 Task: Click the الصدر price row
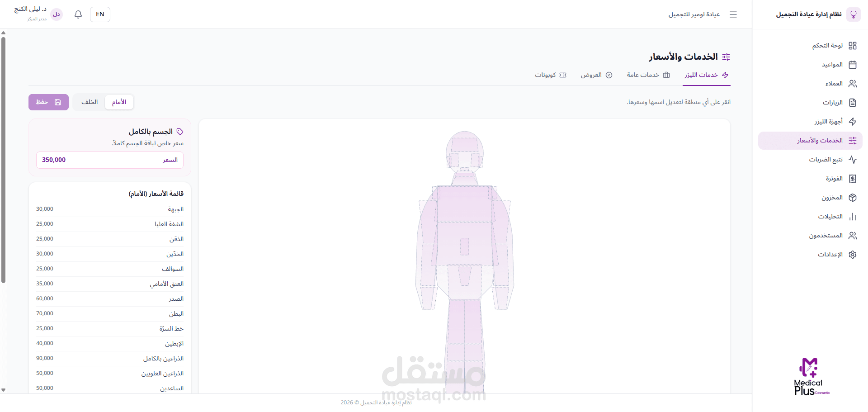point(110,299)
